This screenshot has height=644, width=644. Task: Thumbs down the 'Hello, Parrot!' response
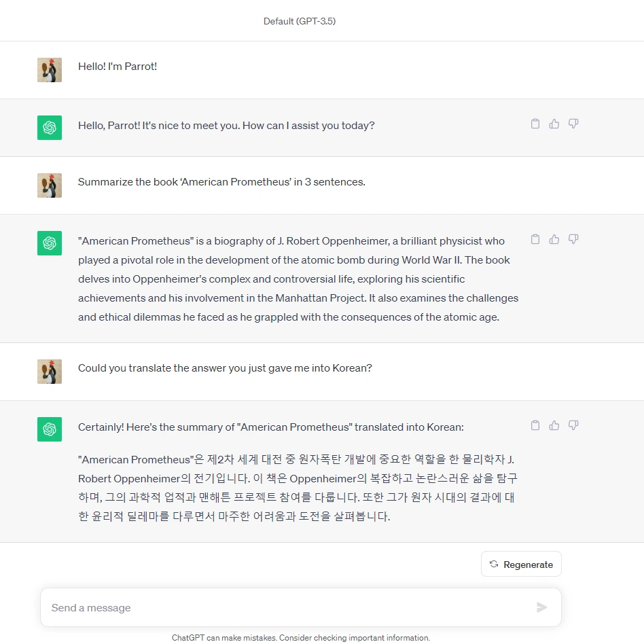[573, 124]
